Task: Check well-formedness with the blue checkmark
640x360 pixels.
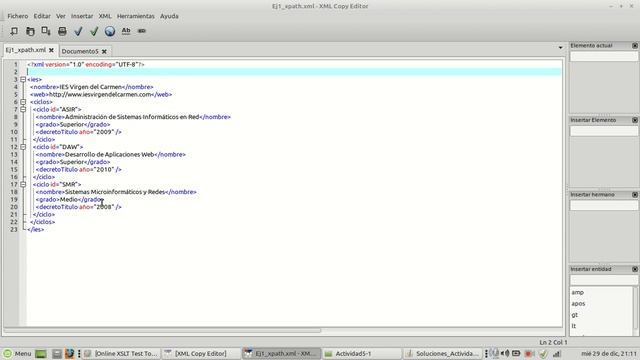Action: tap(78, 31)
